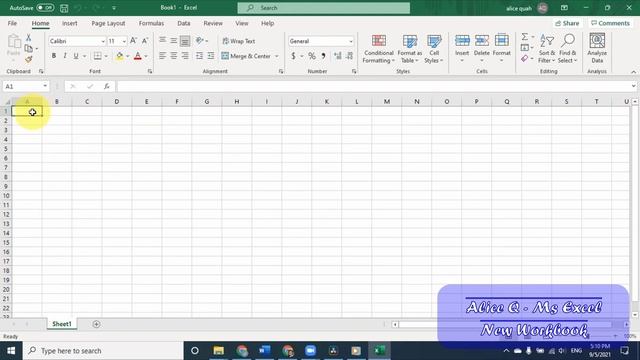640x360 pixels.
Task: Expand the Merge & Center dropdown arrow
Action: tap(277, 56)
